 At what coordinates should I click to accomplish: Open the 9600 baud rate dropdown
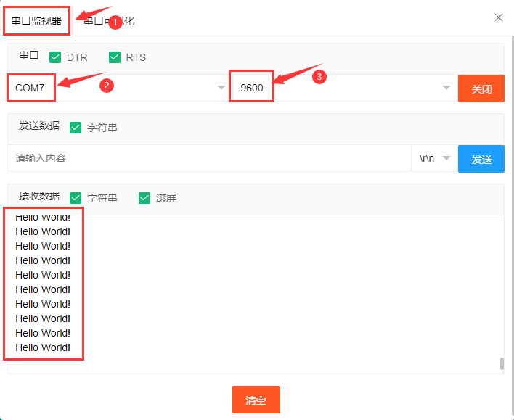345,88
